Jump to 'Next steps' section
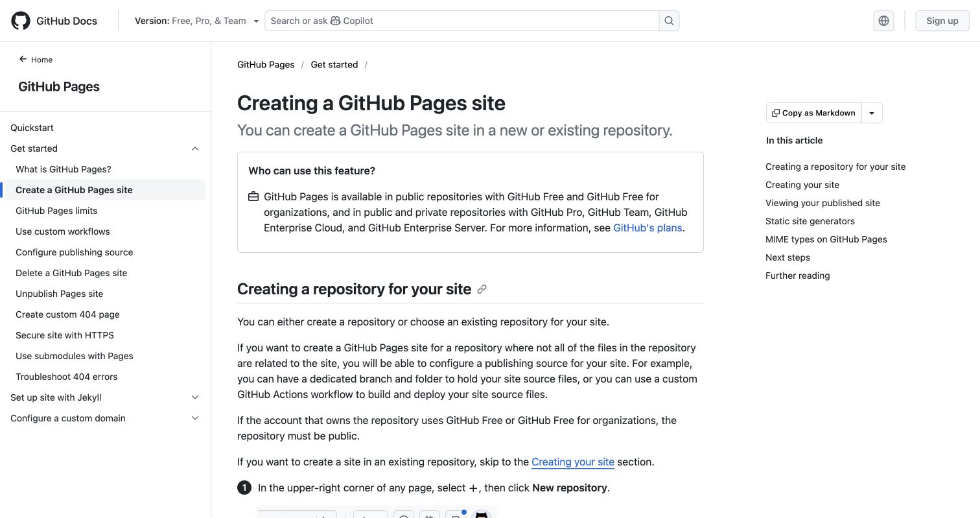Viewport: 980px width, 518px height. 787,257
